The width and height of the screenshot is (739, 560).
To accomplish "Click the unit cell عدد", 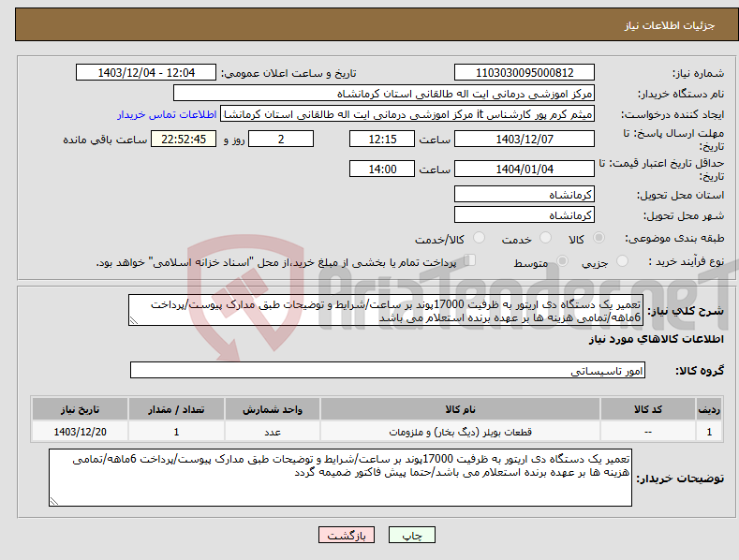I will pyautogui.click(x=273, y=432).
